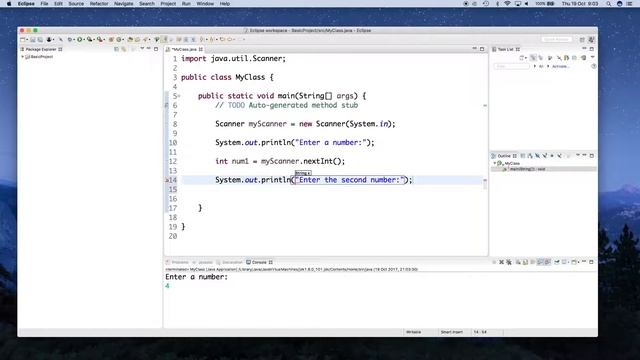640x360 pixels.
Task: Open the Refactor menu
Action: (x=99, y=4)
